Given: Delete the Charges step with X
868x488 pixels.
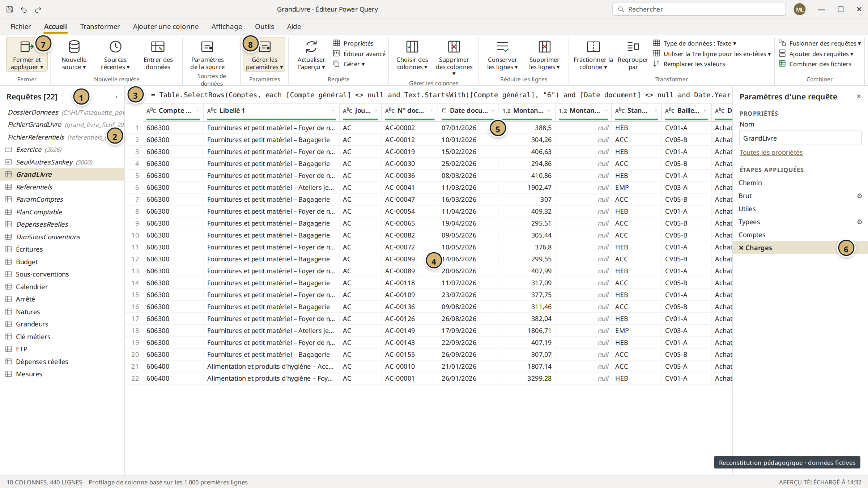Looking at the screenshot, I should (x=741, y=248).
